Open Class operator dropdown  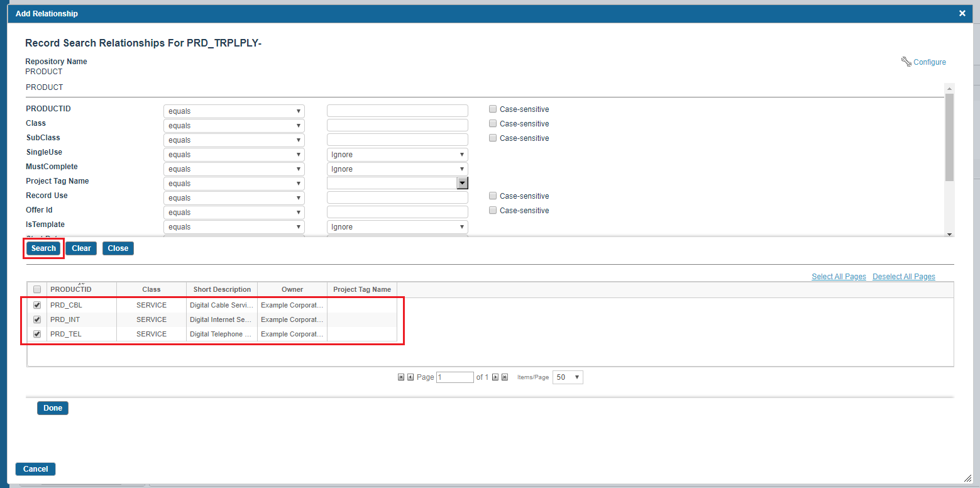click(x=234, y=126)
